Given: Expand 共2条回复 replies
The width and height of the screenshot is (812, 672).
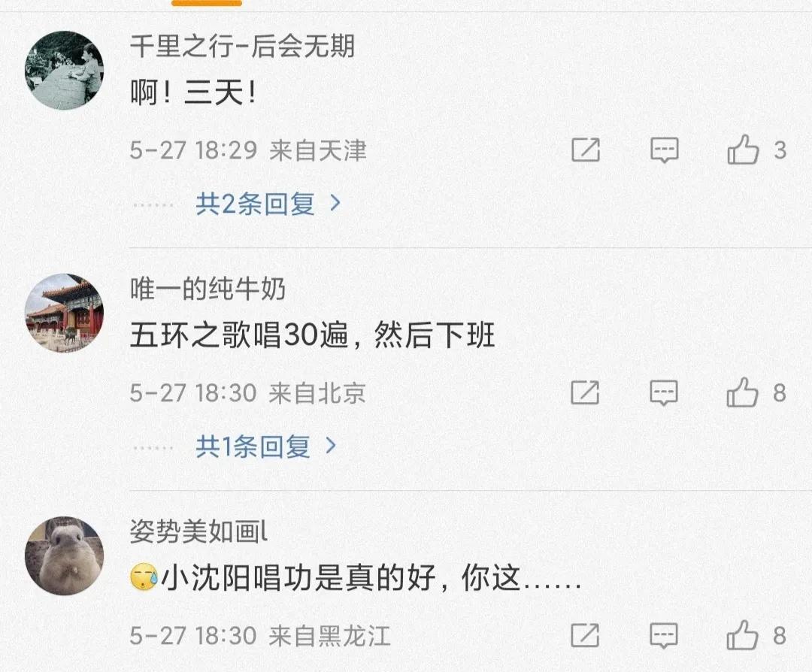Looking at the screenshot, I should click(x=268, y=204).
